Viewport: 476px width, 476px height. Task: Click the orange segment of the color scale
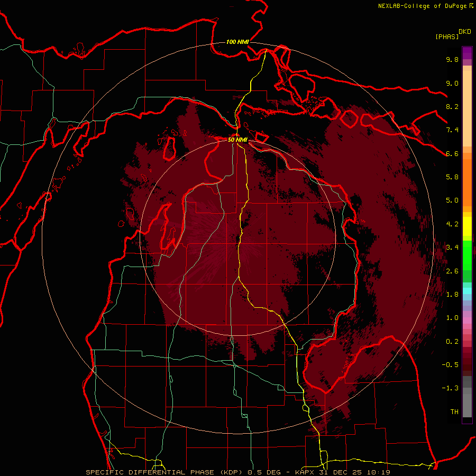(x=467, y=182)
